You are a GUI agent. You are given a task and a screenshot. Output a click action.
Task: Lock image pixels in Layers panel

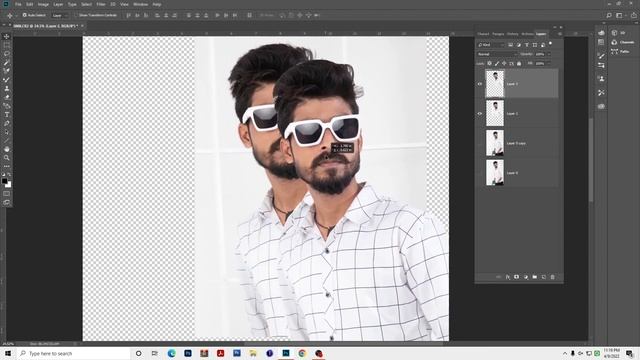pyautogui.click(x=497, y=63)
